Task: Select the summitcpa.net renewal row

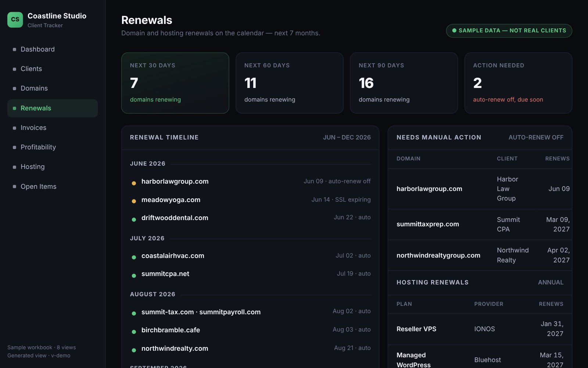Action: (x=250, y=274)
